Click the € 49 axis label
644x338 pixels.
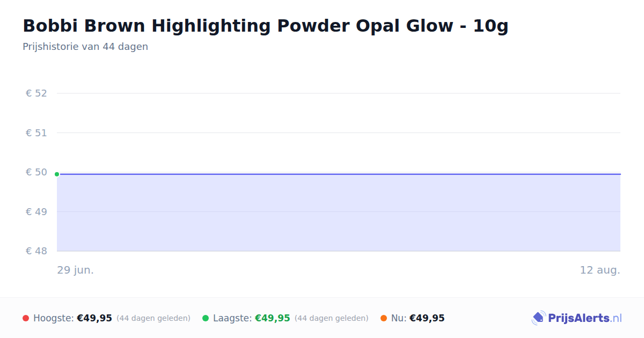(36, 211)
